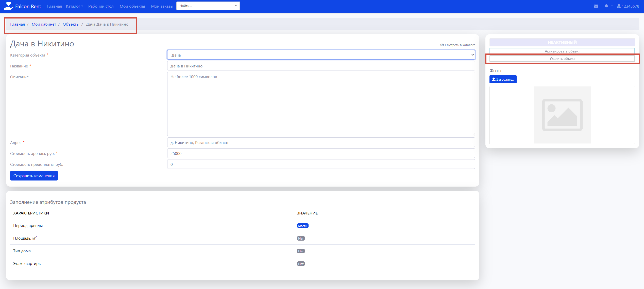
Task: View object via Смотреть в каталоге
Action: (458, 45)
